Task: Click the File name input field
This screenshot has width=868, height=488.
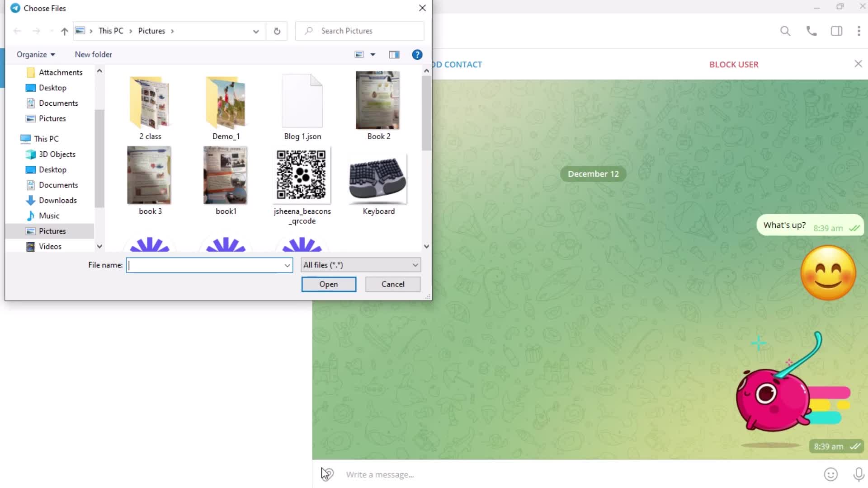Action: (x=205, y=265)
